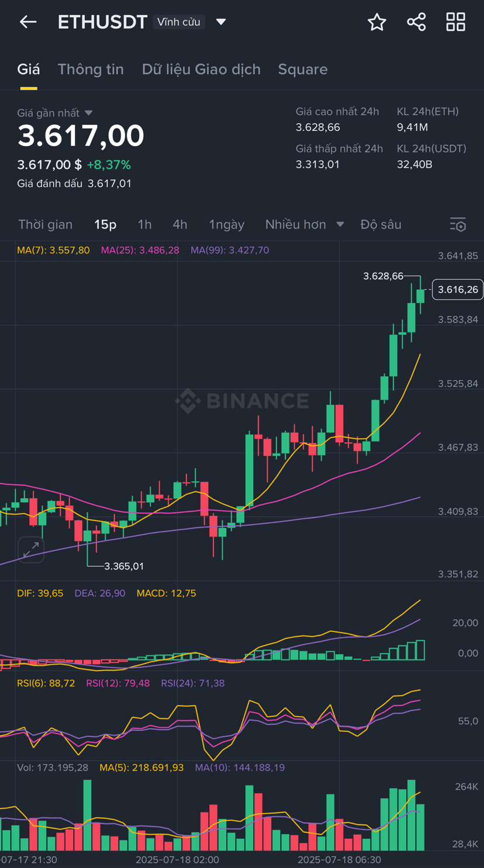Tap the 2025-07-18 06:30 time axis label

(339, 860)
